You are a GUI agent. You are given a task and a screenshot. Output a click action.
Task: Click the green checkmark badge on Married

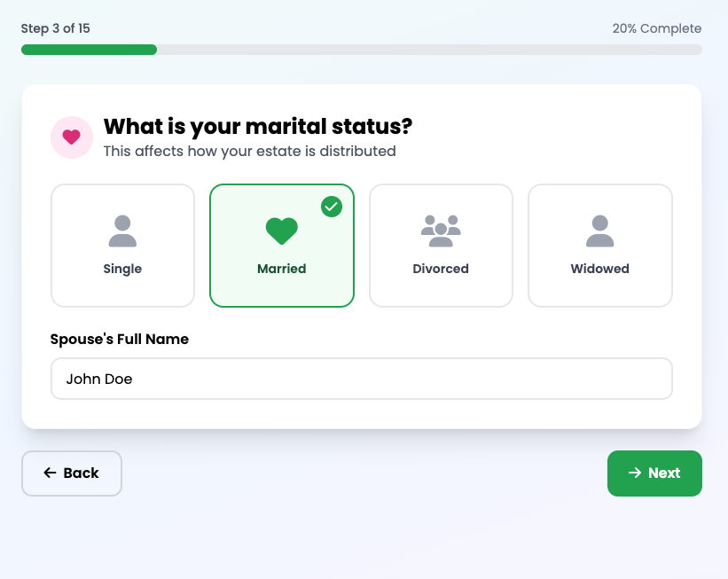(x=332, y=207)
